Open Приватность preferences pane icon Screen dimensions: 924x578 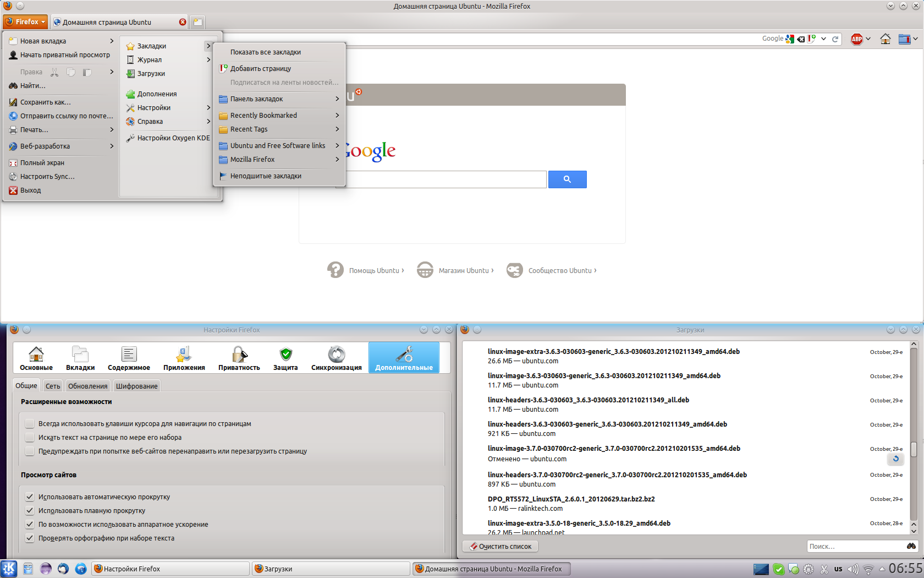(239, 358)
